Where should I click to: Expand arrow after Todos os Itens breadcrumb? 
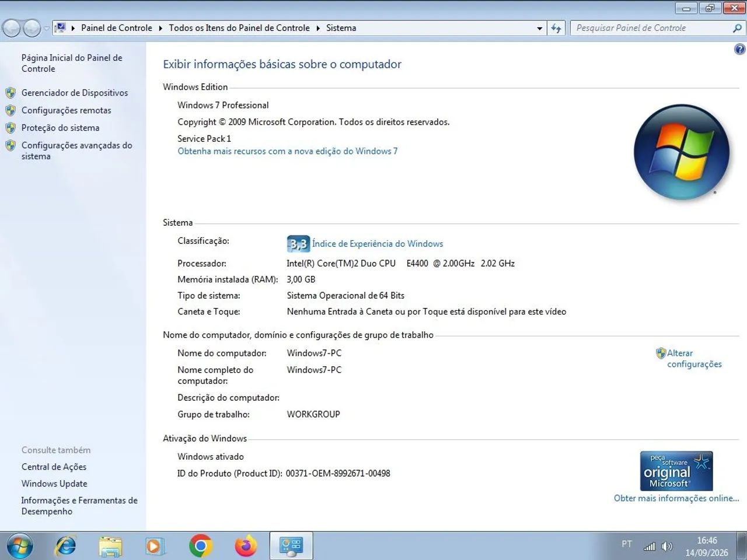tap(318, 28)
